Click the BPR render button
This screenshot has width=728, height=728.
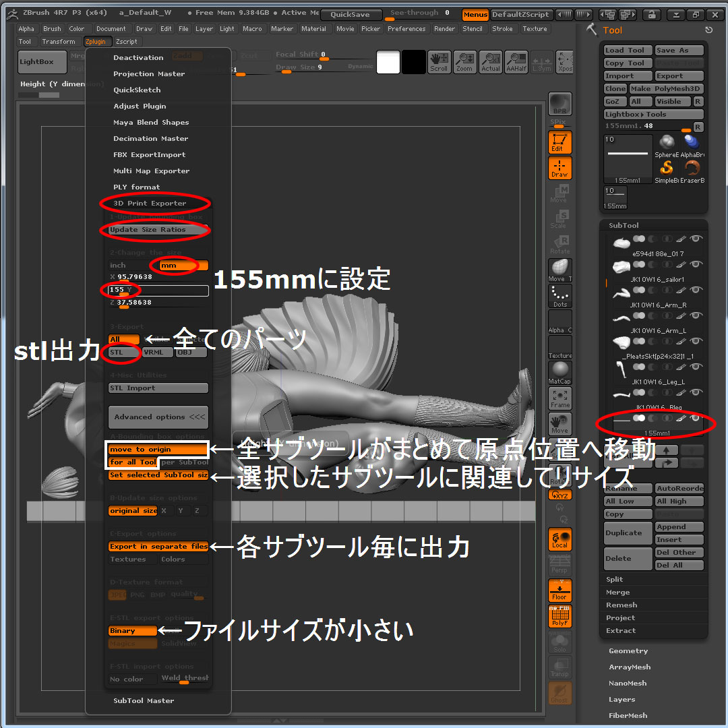point(560,104)
